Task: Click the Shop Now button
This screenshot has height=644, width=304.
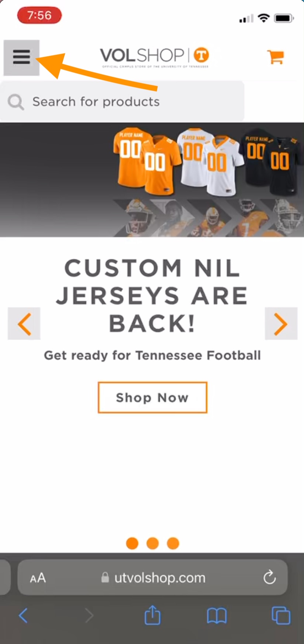Action: coord(152,398)
